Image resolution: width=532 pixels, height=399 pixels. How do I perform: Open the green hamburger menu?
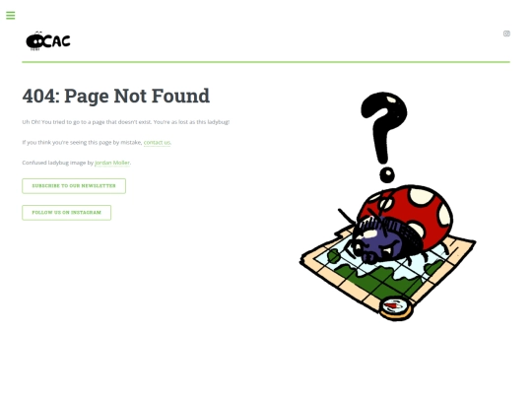coord(11,16)
